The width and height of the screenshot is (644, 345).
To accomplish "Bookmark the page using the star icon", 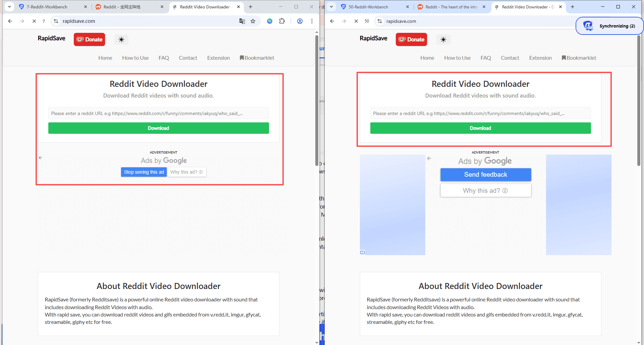I will pos(253,21).
